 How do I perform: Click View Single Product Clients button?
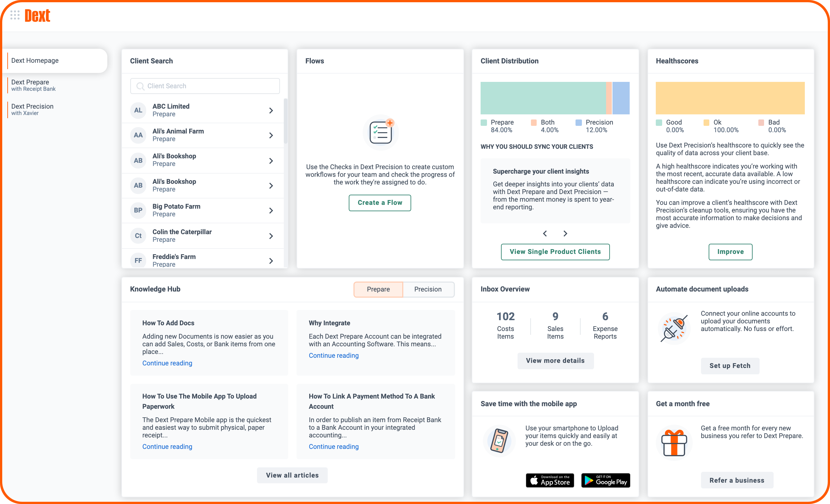coord(555,251)
